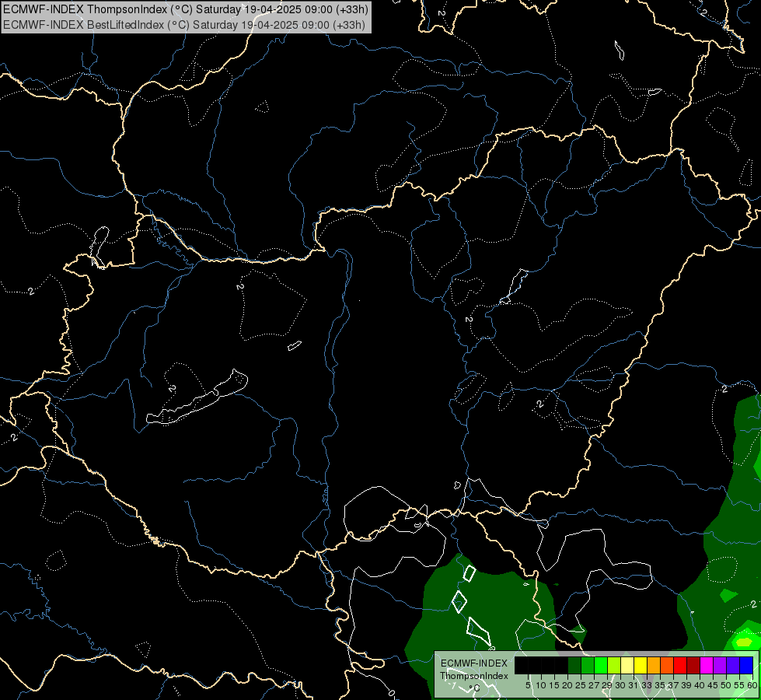Click the legend tick value 60

click(752, 685)
